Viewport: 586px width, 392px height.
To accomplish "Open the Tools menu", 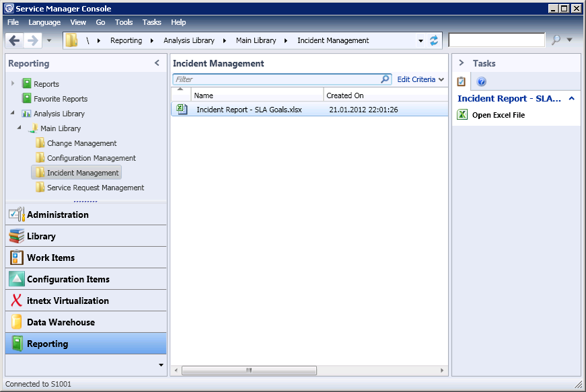I will pyautogui.click(x=124, y=22).
